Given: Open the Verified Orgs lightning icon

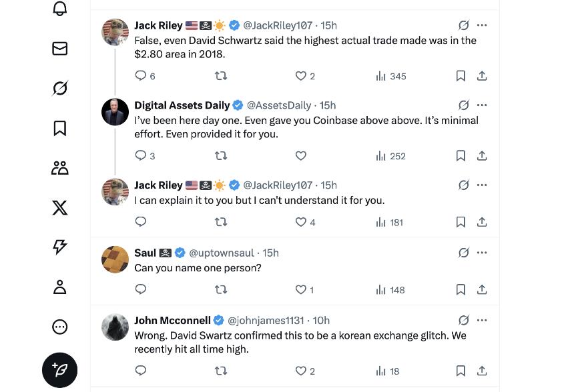Looking at the screenshot, I should pos(60,247).
